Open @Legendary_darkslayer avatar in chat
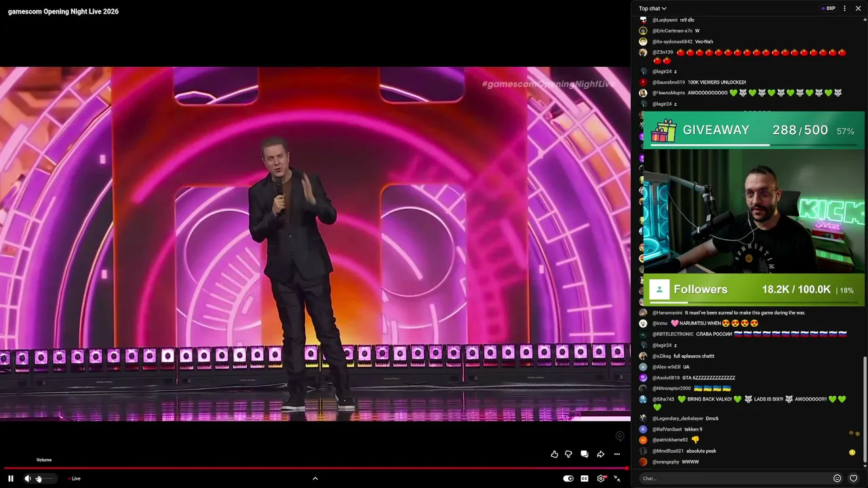The height and width of the screenshot is (488, 868). pyautogui.click(x=643, y=418)
